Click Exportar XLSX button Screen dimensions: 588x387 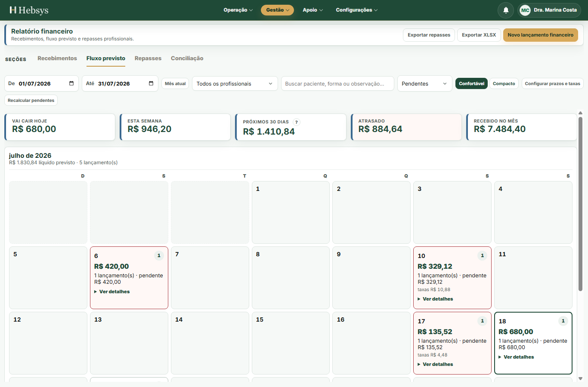tap(479, 35)
